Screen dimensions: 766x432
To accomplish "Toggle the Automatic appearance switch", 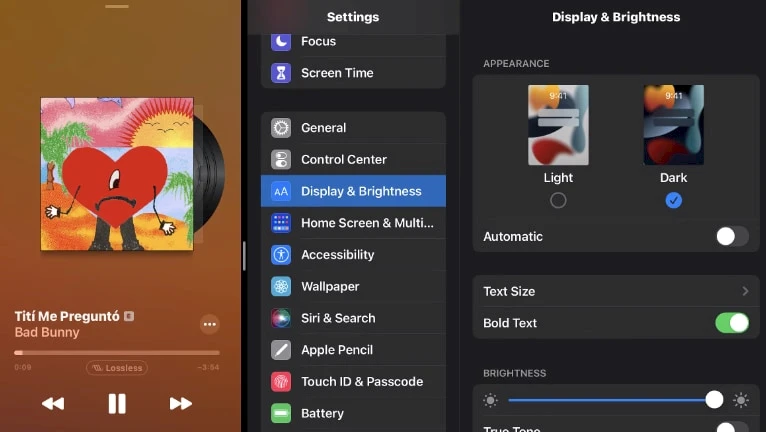I will coord(732,237).
